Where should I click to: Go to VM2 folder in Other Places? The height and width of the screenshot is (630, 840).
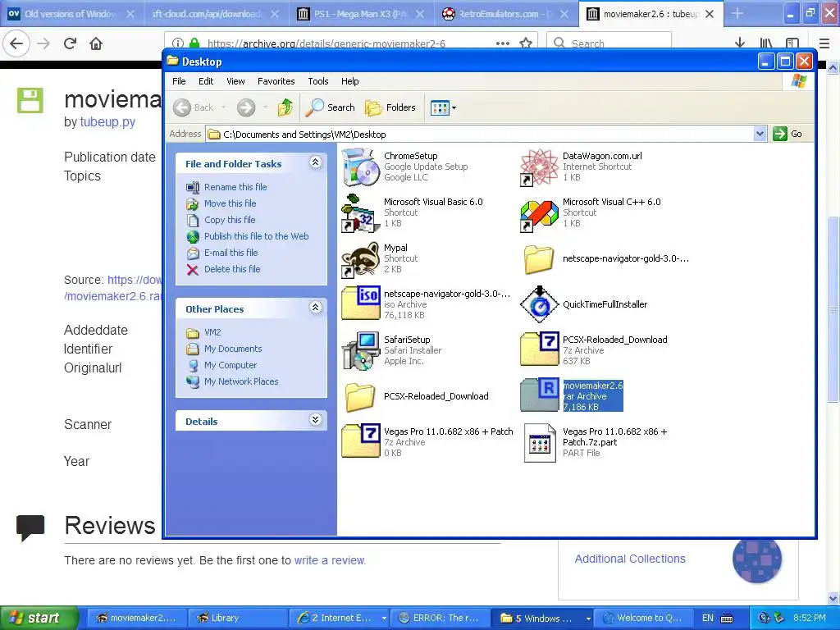(x=212, y=333)
